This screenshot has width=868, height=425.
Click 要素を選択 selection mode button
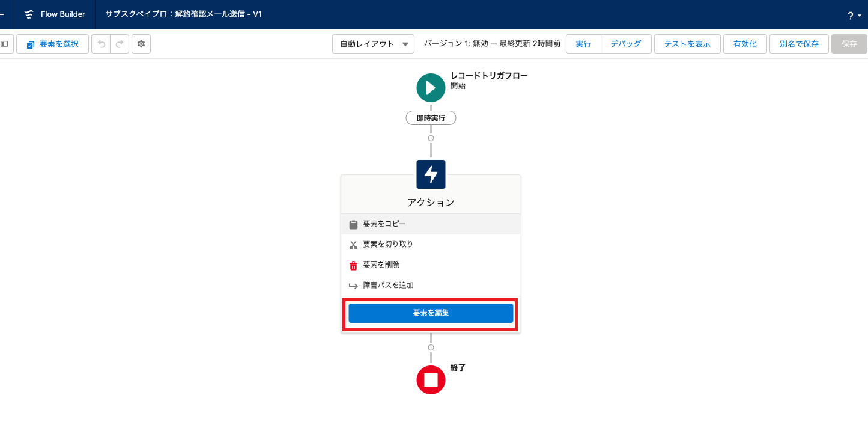(52, 44)
